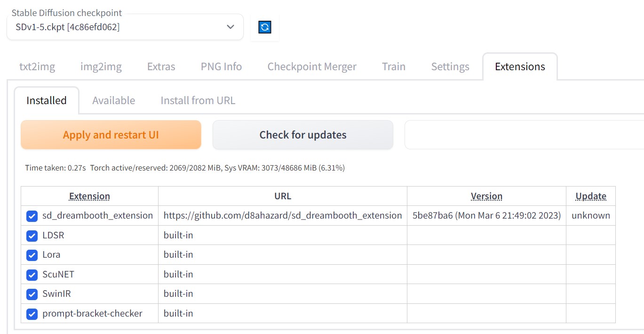Toggle the prompt-bracket-checker checkbox

click(x=32, y=314)
